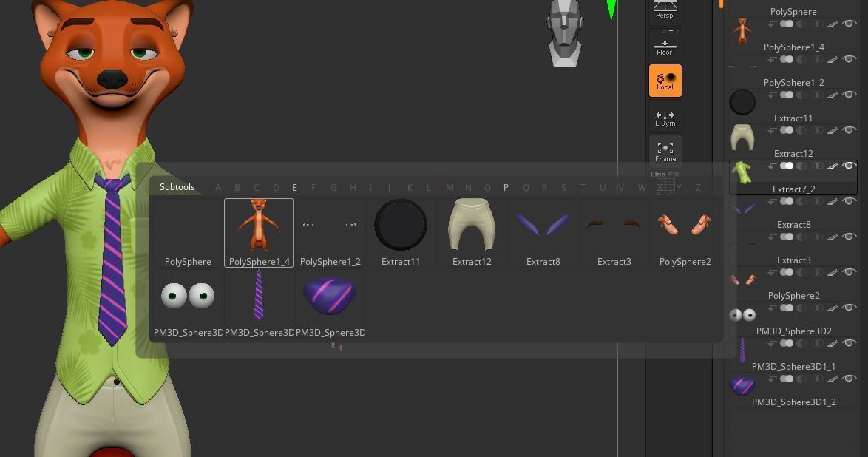Select Extract3 eyebrows item in popup
The width and height of the screenshot is (868, 457).
click(614, 233)
